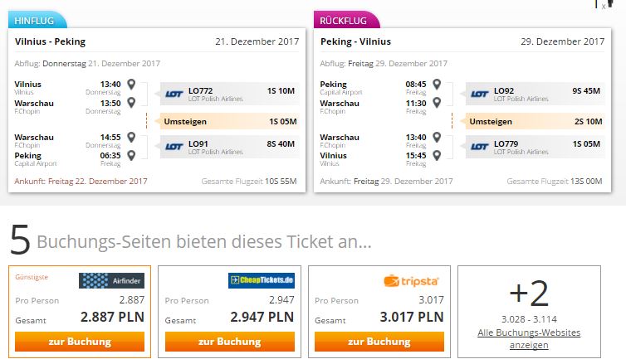The image size is (626, 364).
Task: Open Alle Buchungs-Websites anzeigen link
Action: pos(529,338)
